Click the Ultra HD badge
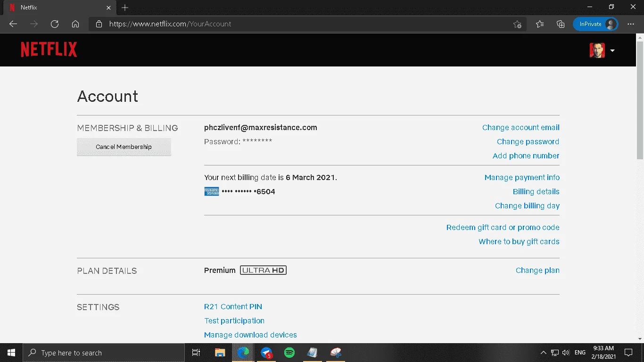644x362 pixels. (263, 270)
